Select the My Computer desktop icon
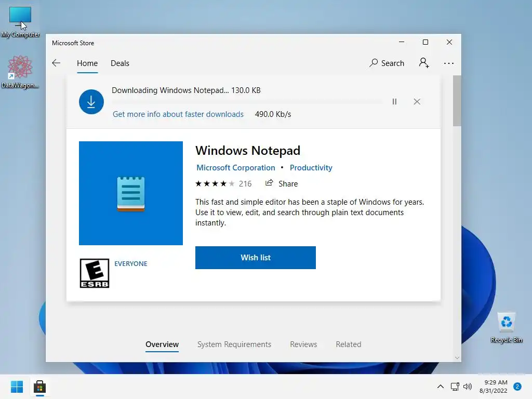Screen dimensions: 532x399 (x=20, y=22)
